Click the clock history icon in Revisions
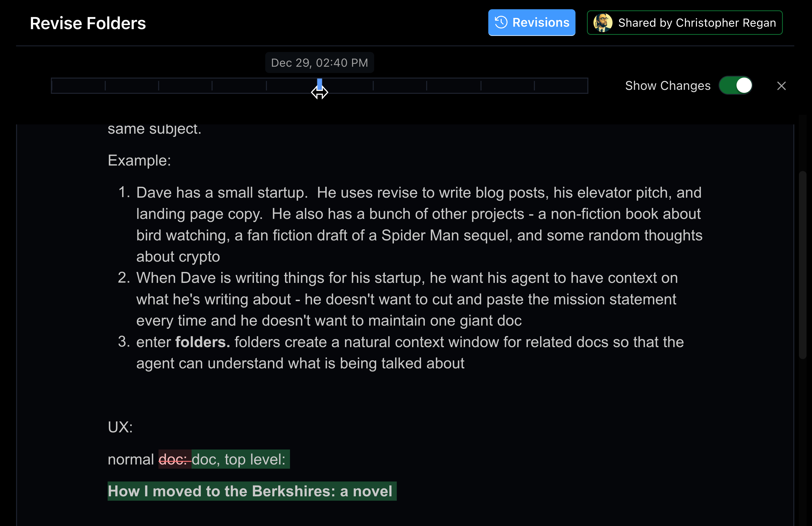 tap(501, 23)
